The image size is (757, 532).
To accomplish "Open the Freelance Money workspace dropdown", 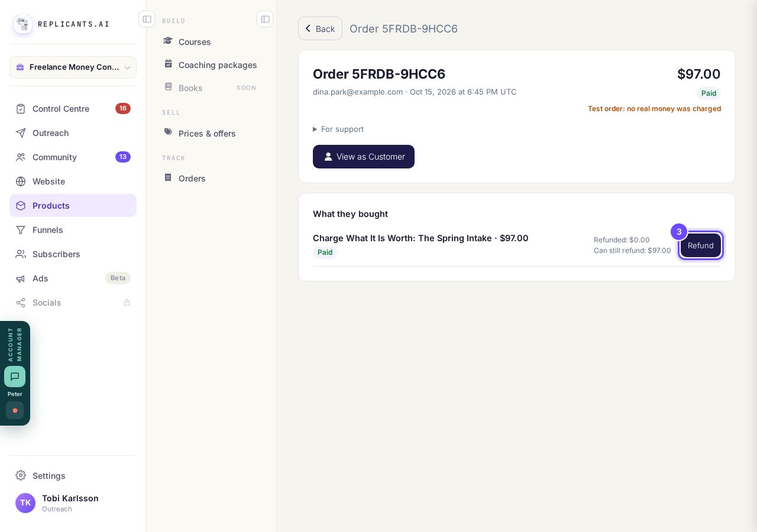I will click(x=73, y=67).
